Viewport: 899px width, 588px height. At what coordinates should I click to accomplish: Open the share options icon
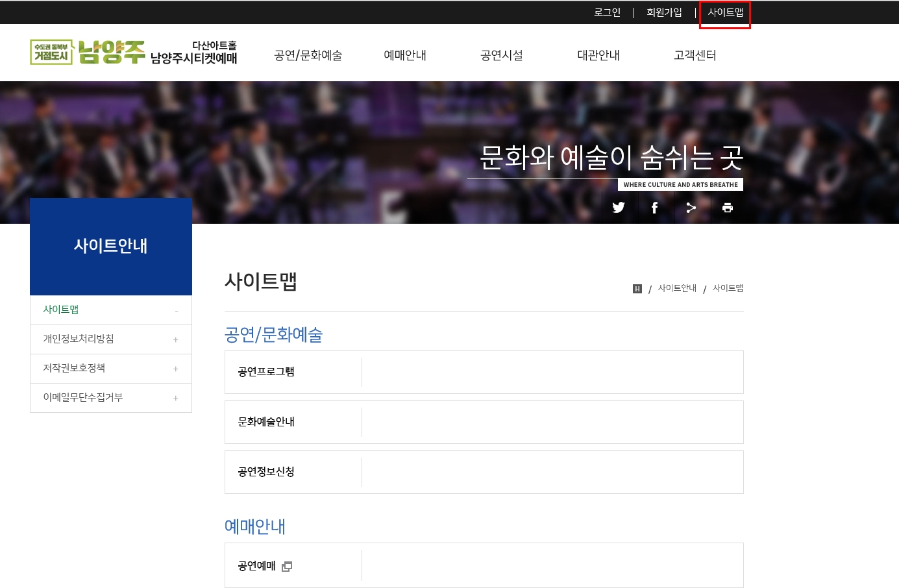[x=691, y=208]
